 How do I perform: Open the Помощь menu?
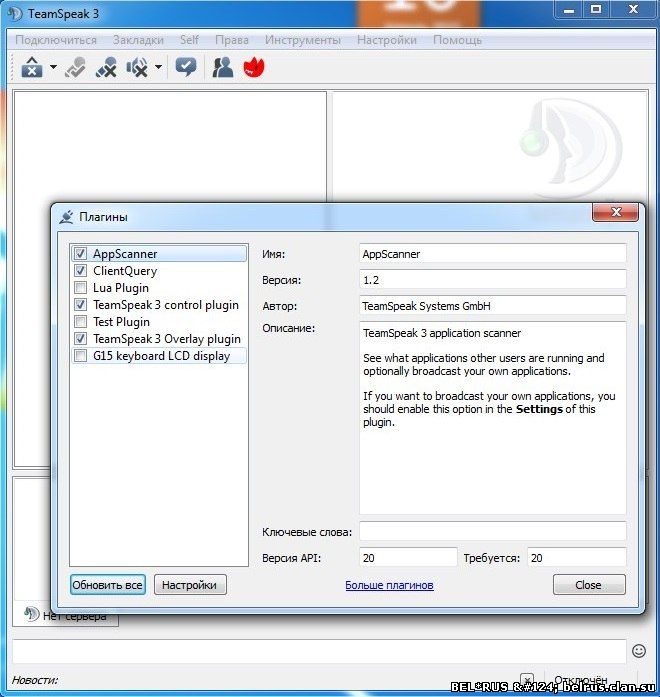click(x=457, y=40)
